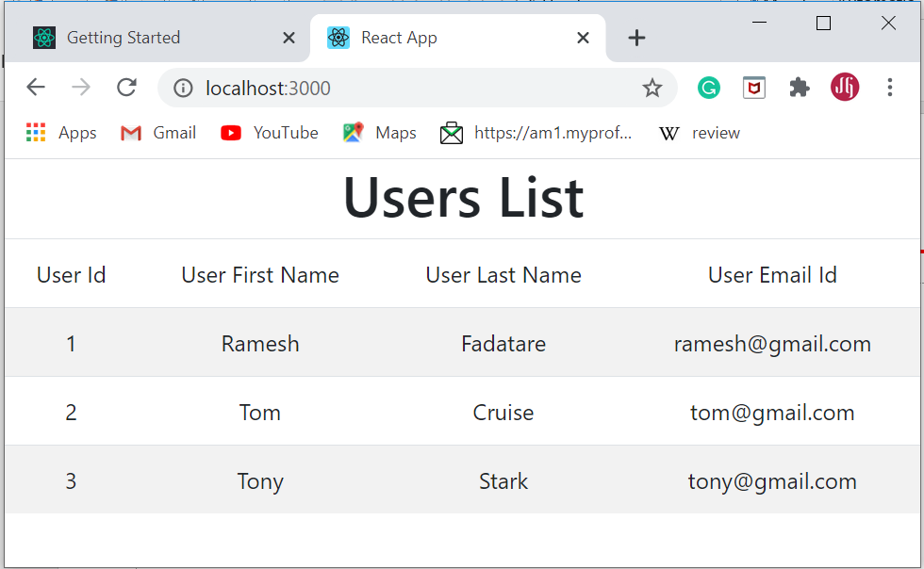The image size is (924, 569).
Task: Select the row for user Tom Cruise
Action: click(x=462, y=412)
